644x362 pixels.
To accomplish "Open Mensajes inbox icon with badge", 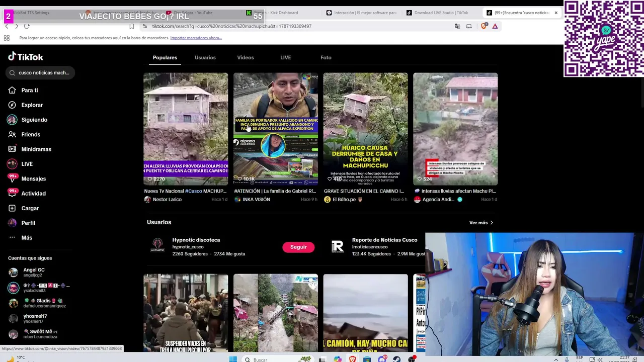I will (x=13, y=178).
